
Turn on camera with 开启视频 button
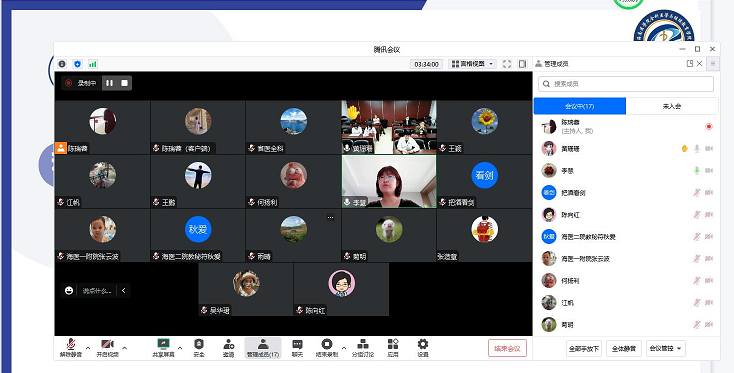108,348
